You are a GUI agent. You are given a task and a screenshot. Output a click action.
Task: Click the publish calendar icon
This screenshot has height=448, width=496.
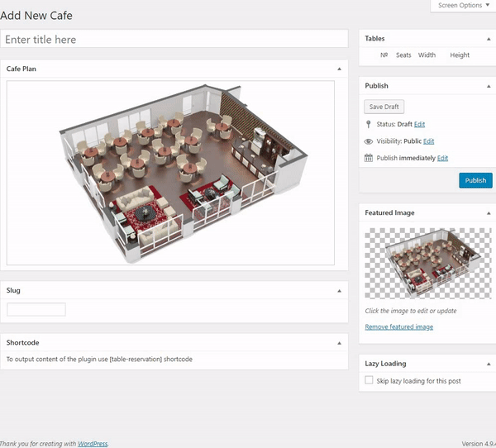click(x=368, y=158)
